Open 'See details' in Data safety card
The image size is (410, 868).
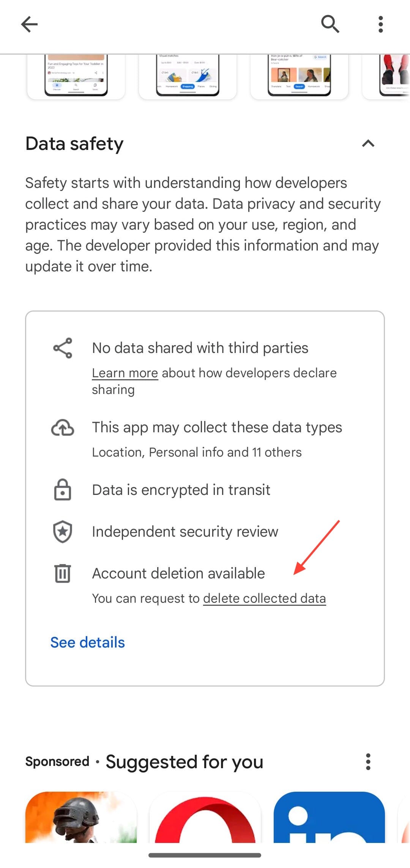(x=87, y=642)
